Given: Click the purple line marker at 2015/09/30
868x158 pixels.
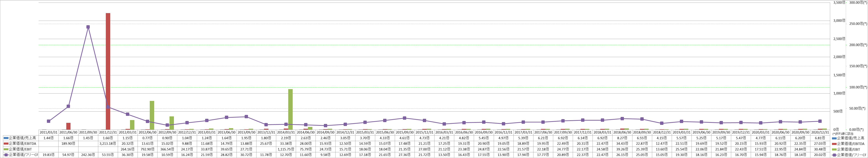Looking at the screenshot, I should tap(404, 118).
